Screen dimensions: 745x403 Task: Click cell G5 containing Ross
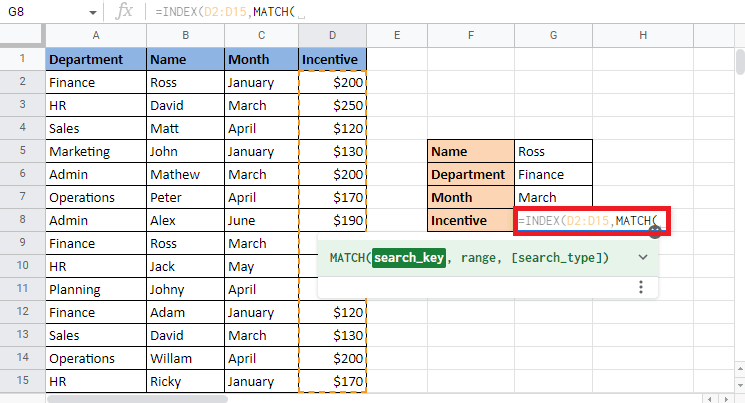point(554,151)
